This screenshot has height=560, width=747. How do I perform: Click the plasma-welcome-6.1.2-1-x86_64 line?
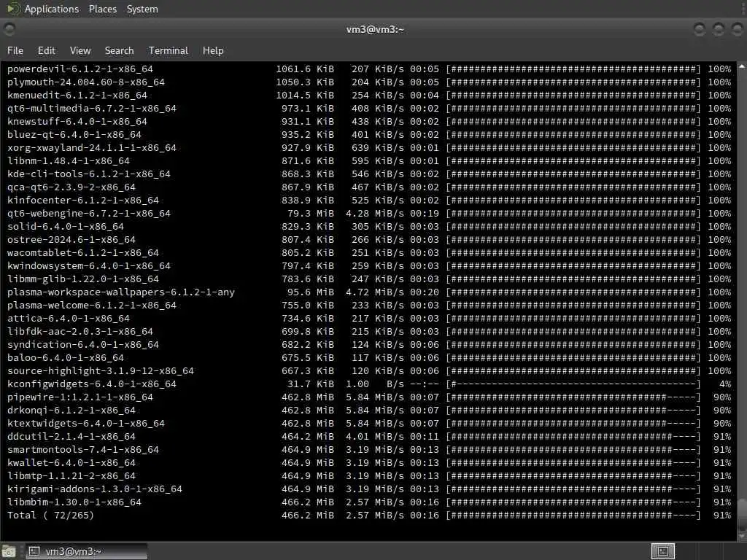coord(369,306)
